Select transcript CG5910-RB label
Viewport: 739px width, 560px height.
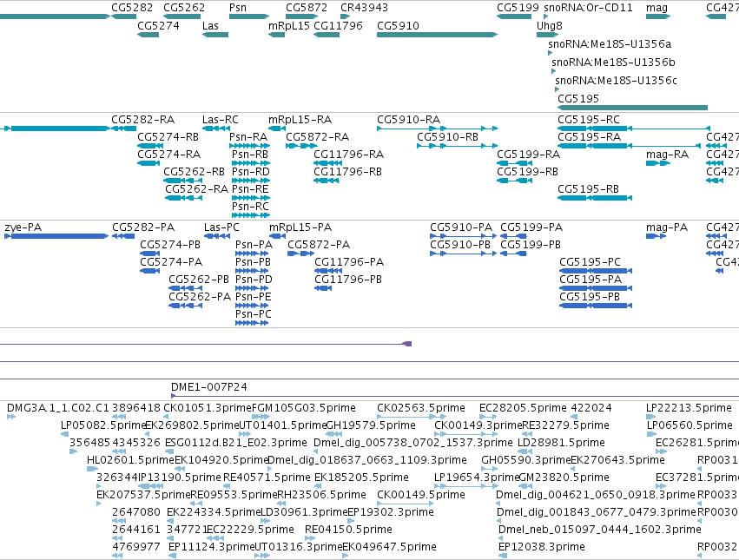click(x=448, y=136)
